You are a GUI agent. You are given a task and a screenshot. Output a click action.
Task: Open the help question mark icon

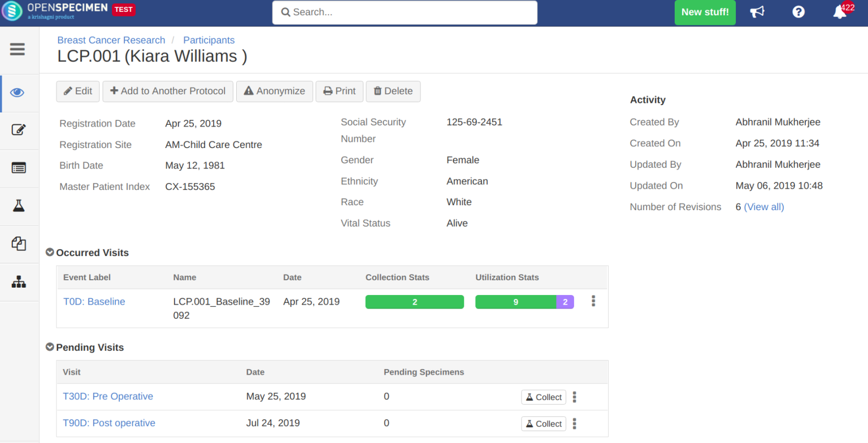(798, 12)
